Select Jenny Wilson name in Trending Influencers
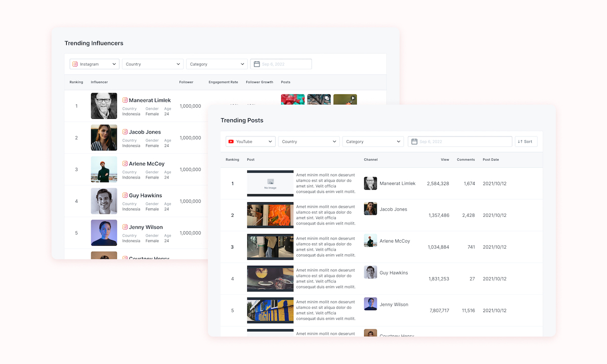 (x=146, y=227)
